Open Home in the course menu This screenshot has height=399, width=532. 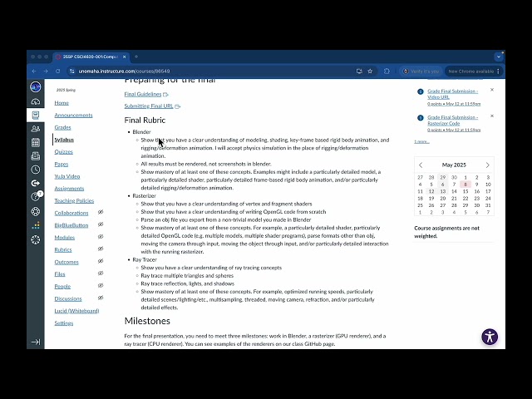pos(62,103)
